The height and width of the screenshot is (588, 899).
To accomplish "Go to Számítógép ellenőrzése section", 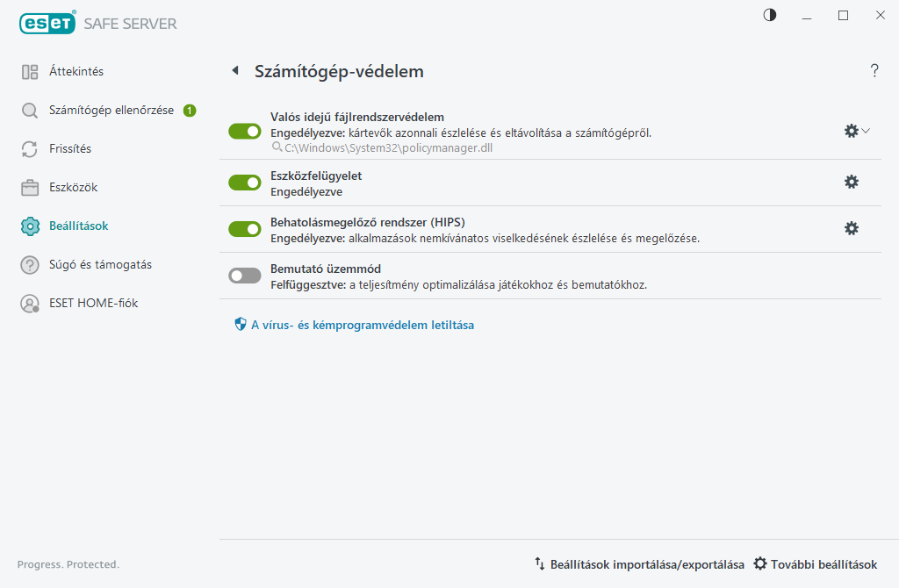I will (111, 110).
